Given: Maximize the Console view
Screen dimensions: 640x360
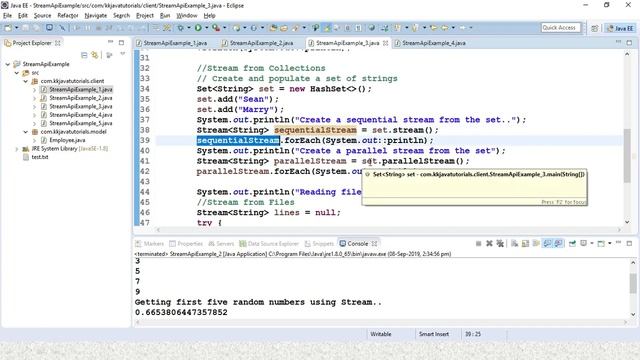Looking at the screenshot, I should pos(629,243).
